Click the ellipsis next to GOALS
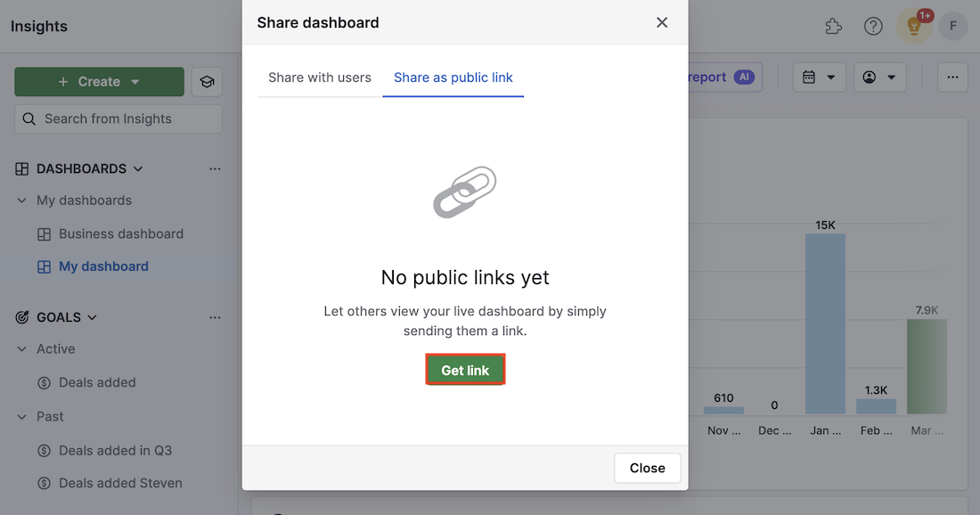The image size is (980, 515). click(215, 317)
